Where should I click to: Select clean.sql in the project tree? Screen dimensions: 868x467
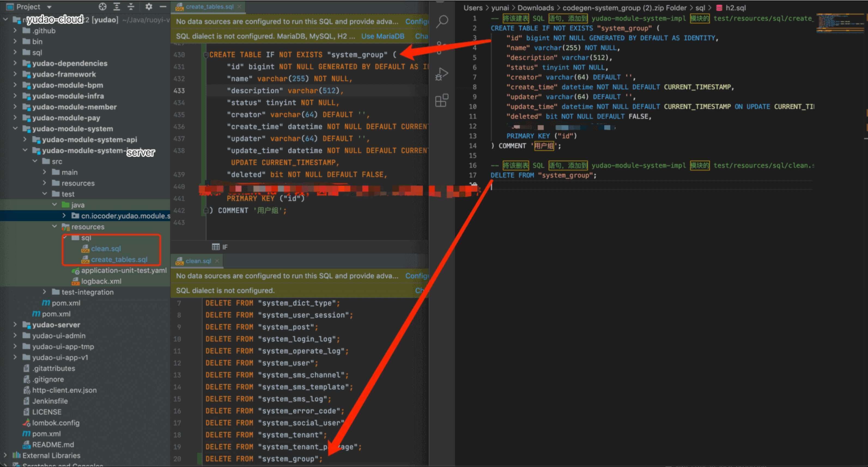(105, 249)
